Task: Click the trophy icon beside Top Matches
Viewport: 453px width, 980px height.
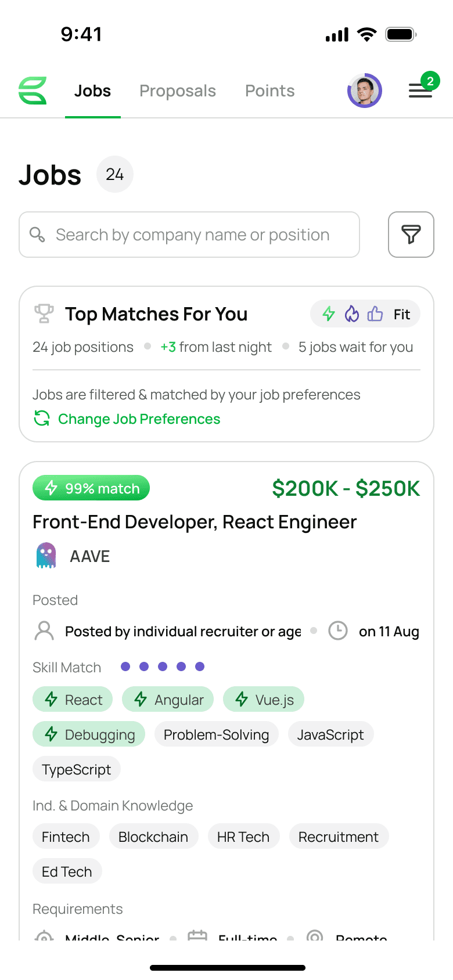Action: click(44, 314)
